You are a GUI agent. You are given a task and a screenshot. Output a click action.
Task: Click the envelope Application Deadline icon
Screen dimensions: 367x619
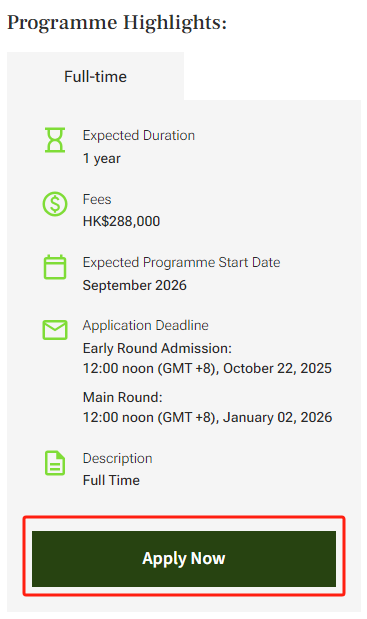[55, 330]
